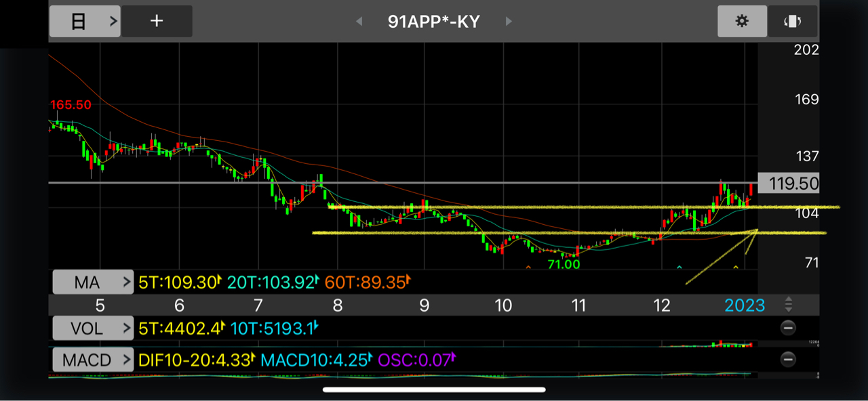Image resolution: width=868 pixels, height=401 pixels.
Task: Collapse the VOL panel with minus icon
Action: [788, 329]
